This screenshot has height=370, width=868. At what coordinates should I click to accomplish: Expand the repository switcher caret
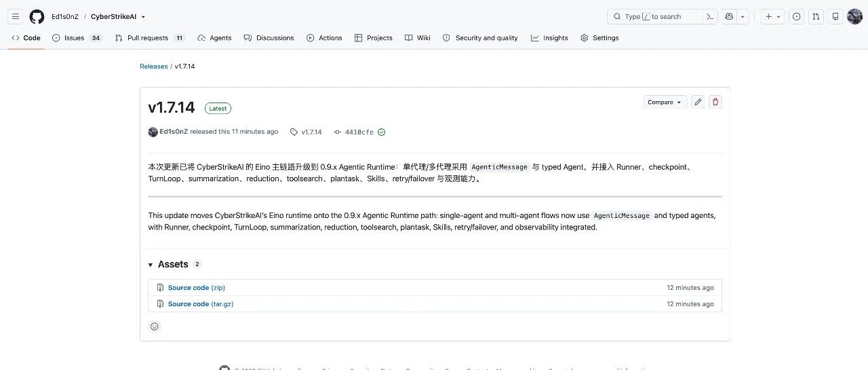pyautogui.click(x=143, y=17)
